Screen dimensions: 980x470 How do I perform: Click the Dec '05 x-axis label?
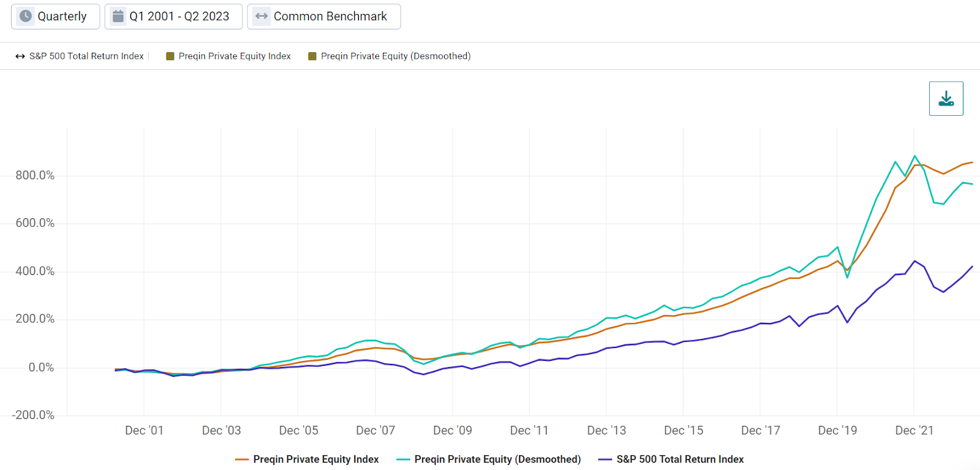point(298,430)
